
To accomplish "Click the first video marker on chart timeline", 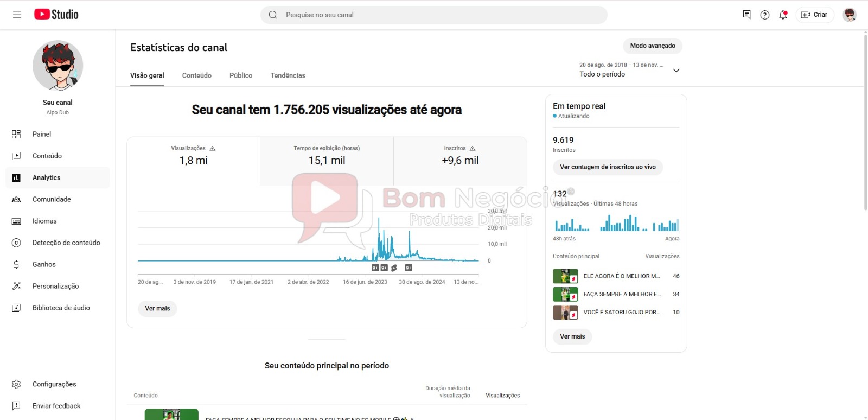I will point(375,268).
